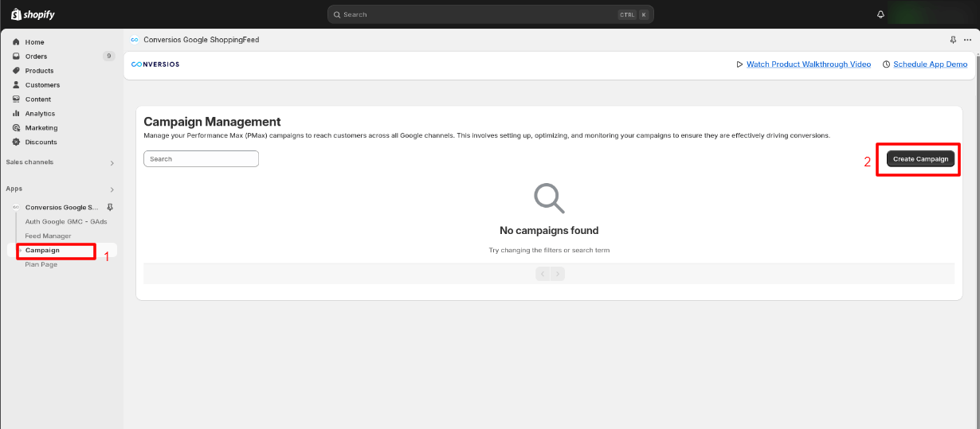Click the Shopify logo

click(33, 14)
